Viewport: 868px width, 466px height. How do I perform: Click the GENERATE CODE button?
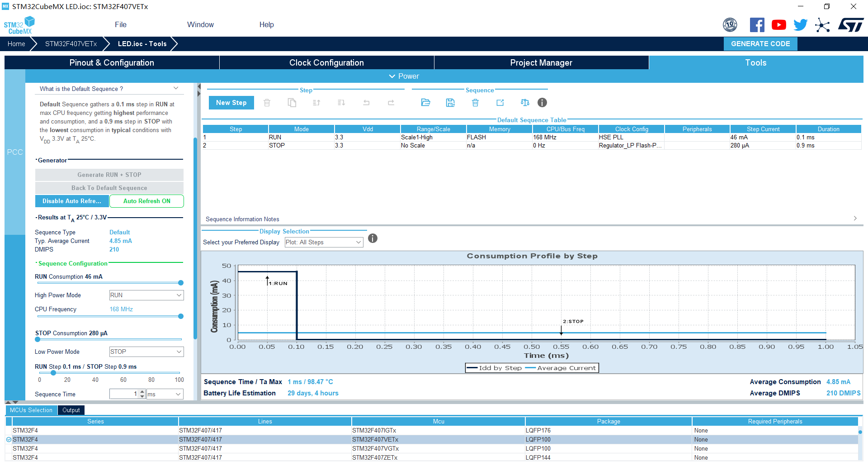760,44
